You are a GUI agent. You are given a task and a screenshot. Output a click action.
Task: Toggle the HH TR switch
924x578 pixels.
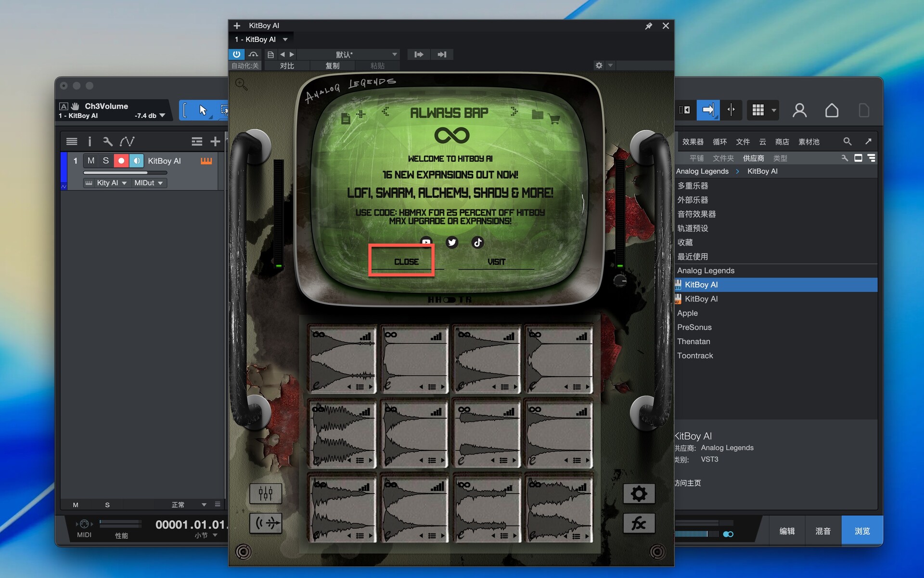pos(449,300)
